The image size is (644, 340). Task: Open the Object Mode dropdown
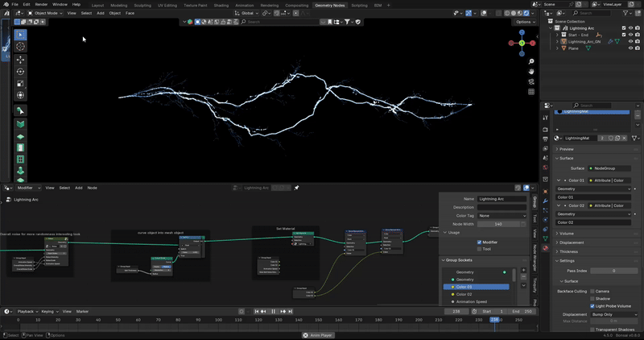click(45, 13)
